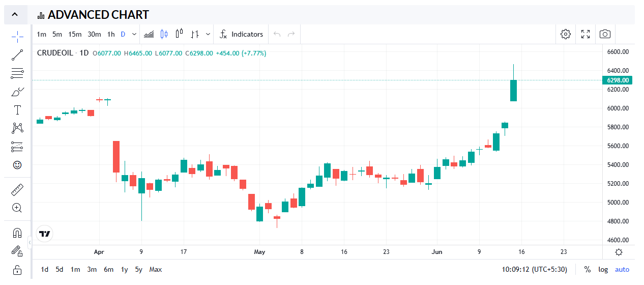Set date range to 1y
Viewport: 644px width, 285px height.
point(124,269)
